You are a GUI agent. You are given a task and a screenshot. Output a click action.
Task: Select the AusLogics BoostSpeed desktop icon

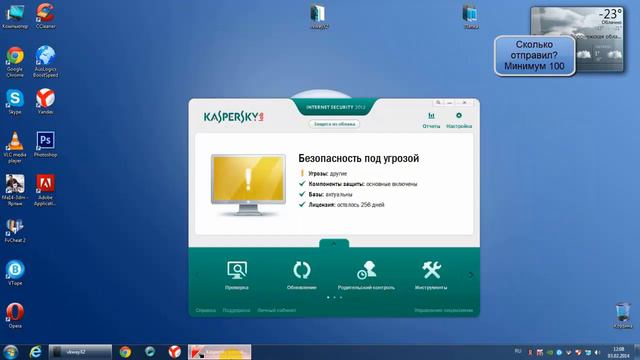click(45, 62)
